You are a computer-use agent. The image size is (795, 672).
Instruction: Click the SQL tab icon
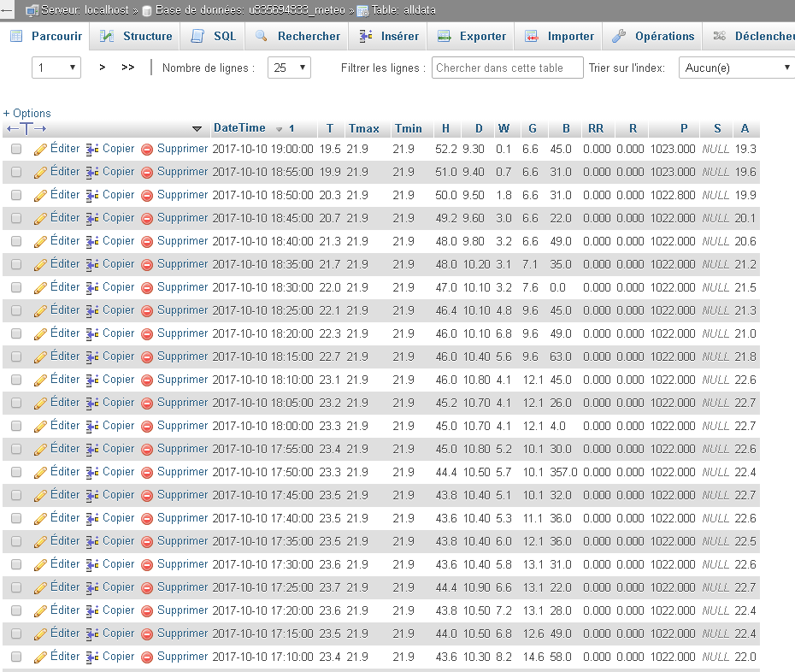point(197,36)
